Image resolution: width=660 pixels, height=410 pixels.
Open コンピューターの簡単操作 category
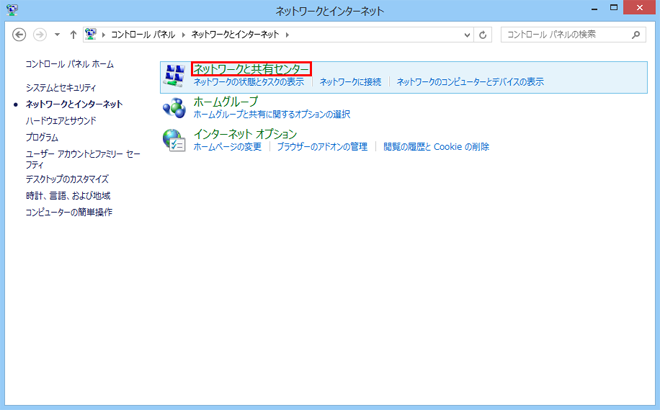(x=69, y=212)
